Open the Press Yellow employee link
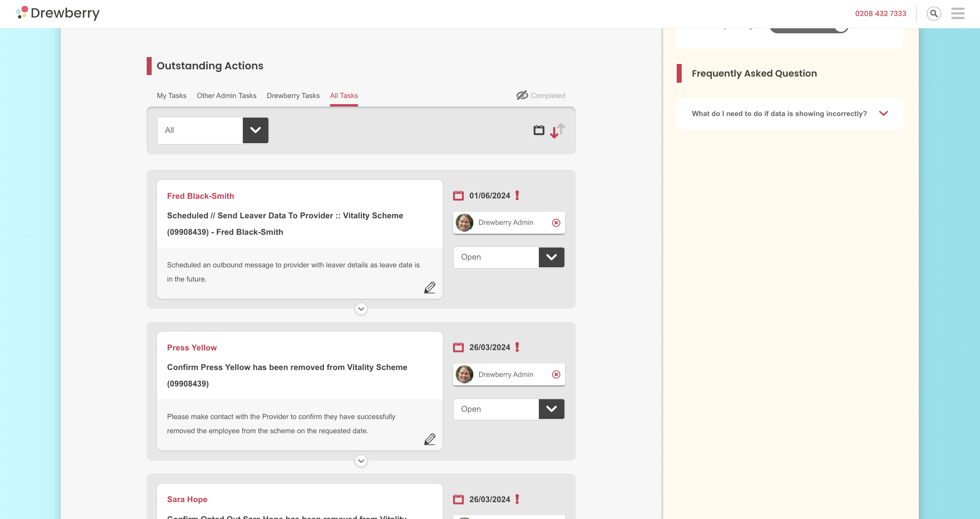This screenshot has height=519, width=980. click(192, 348)
